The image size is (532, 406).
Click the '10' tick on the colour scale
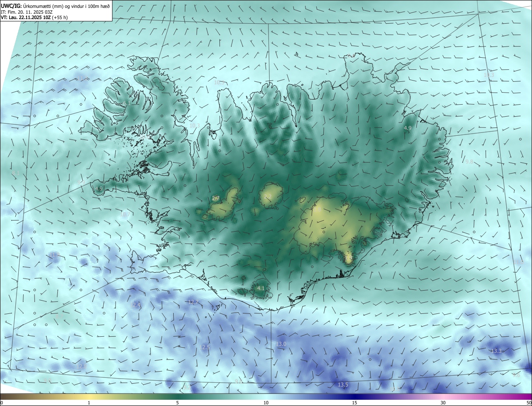[x=266, y=403]
